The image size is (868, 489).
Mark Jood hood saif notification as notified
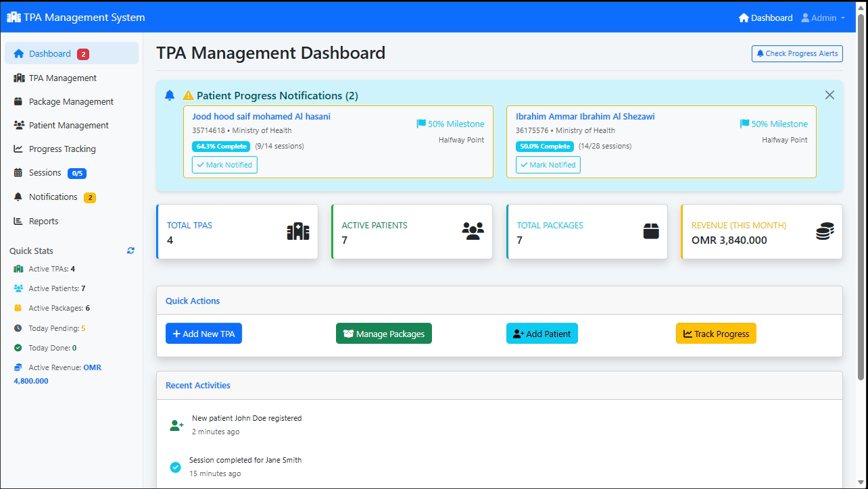click(224, 165)
